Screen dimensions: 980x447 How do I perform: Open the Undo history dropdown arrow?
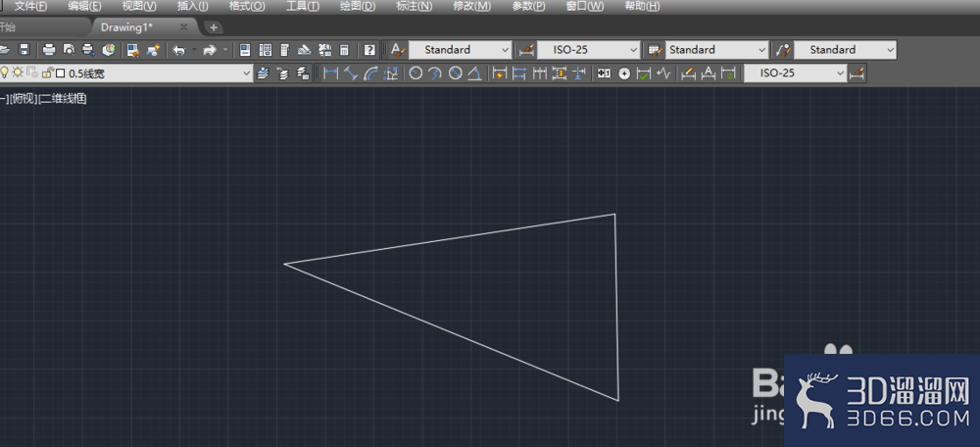point(194,49)
